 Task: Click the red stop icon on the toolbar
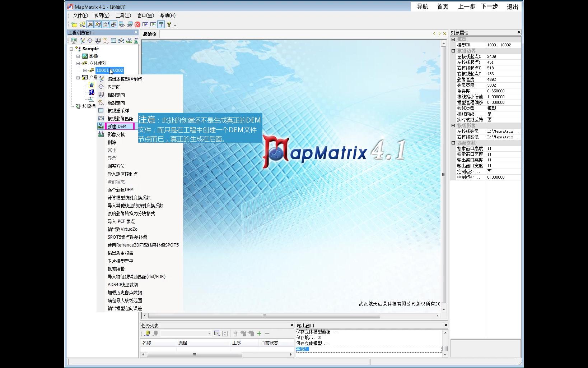137,24
